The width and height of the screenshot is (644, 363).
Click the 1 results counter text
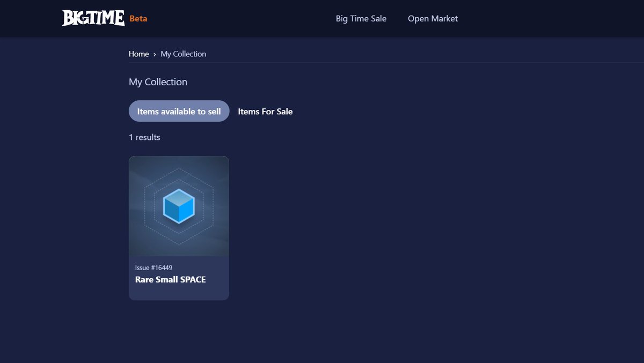point(144,137)
